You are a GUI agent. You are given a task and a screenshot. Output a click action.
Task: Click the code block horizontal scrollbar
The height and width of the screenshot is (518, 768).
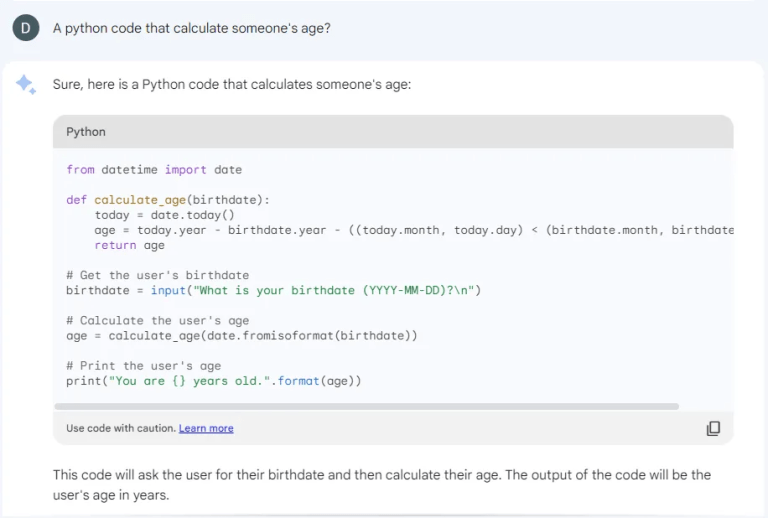pyautogui.click(x=366, y=406)
